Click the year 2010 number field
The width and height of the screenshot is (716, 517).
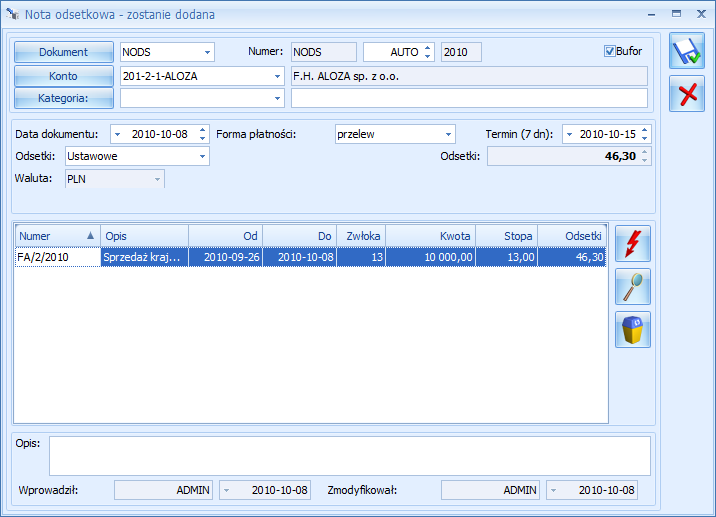point(461,52)
